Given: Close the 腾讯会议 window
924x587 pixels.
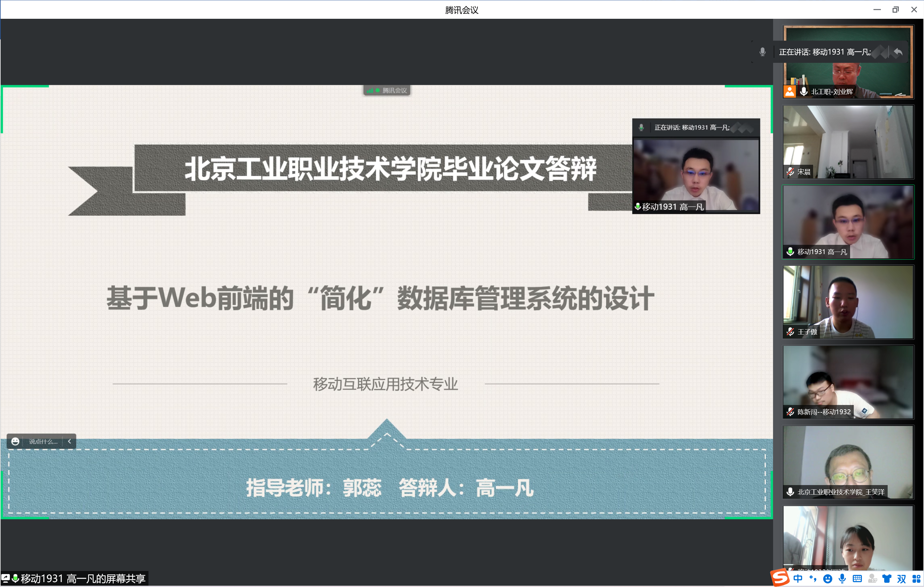Looking at the screenshot, I should 914,10.
